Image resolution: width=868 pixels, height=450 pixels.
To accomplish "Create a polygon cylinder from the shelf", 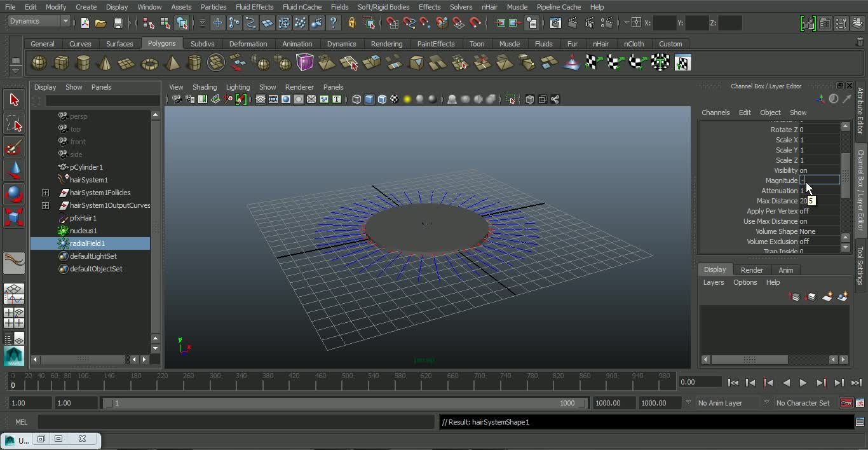I will pyautogui.click(x=83, y=63).
